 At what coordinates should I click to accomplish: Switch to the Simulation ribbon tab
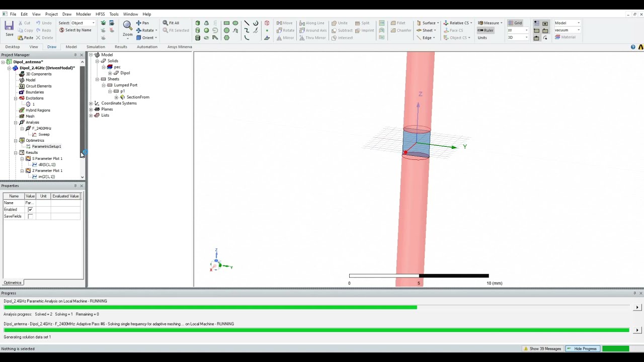[96, 47]
